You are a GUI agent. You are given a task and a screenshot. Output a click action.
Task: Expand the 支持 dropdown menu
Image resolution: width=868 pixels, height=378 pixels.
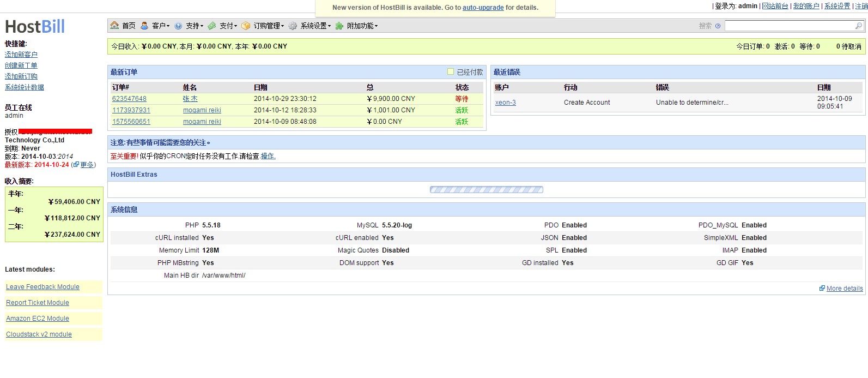pos(195,26)
